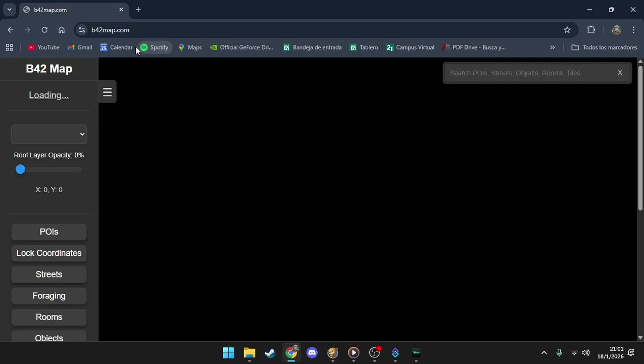
Task: Bookmark this page with the star
Action: [567, 30]
